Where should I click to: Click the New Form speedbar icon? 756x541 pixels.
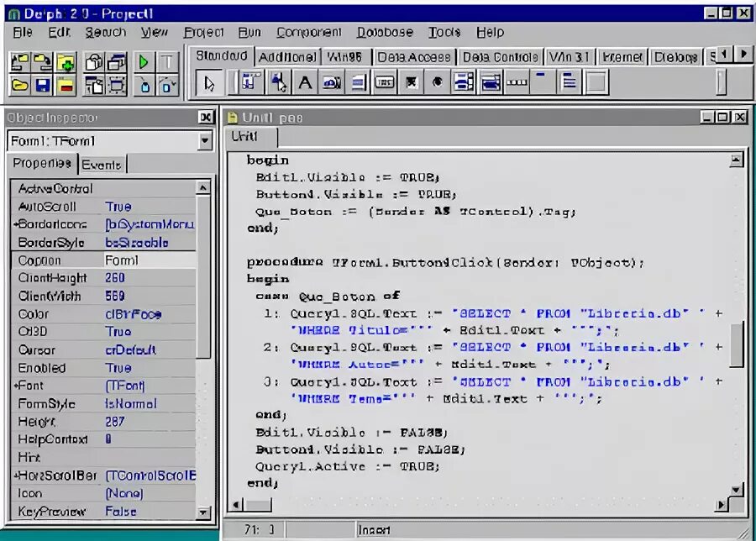pyautogui.click(x=117, y=86)
